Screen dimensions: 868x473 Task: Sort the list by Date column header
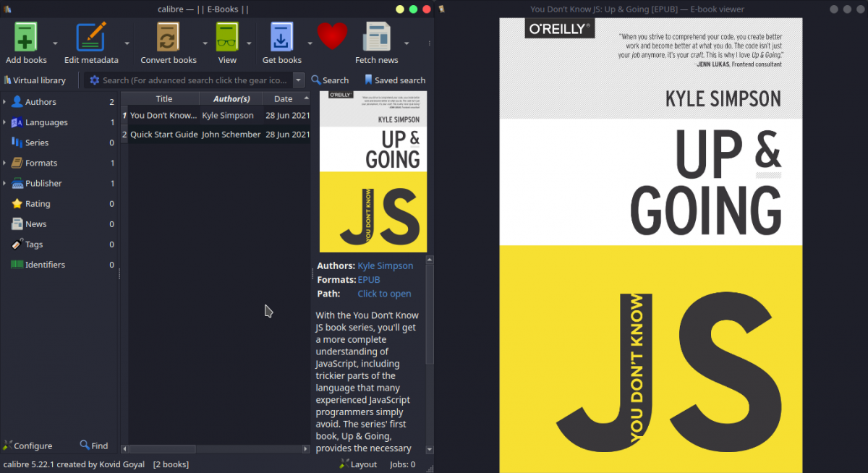click(x=284, y=99)
